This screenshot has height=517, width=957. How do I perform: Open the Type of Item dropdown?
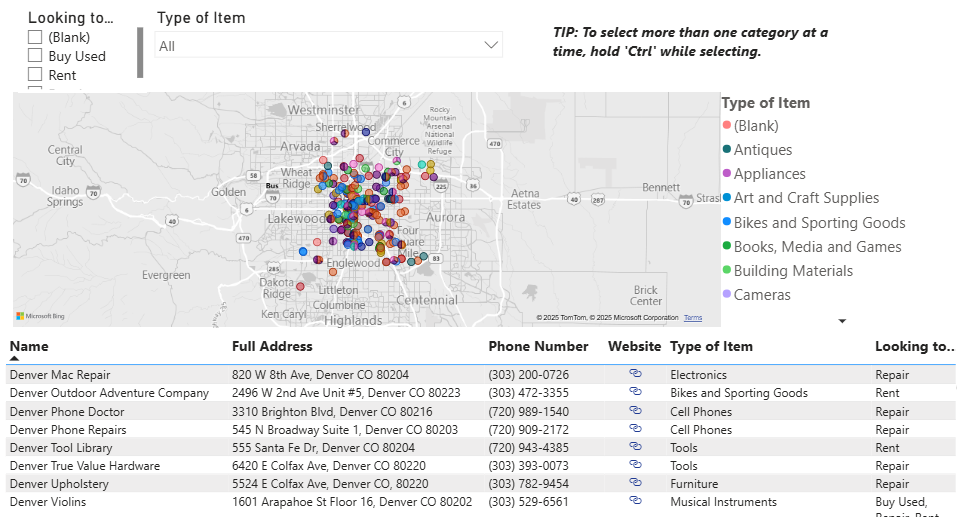(328, 45)
